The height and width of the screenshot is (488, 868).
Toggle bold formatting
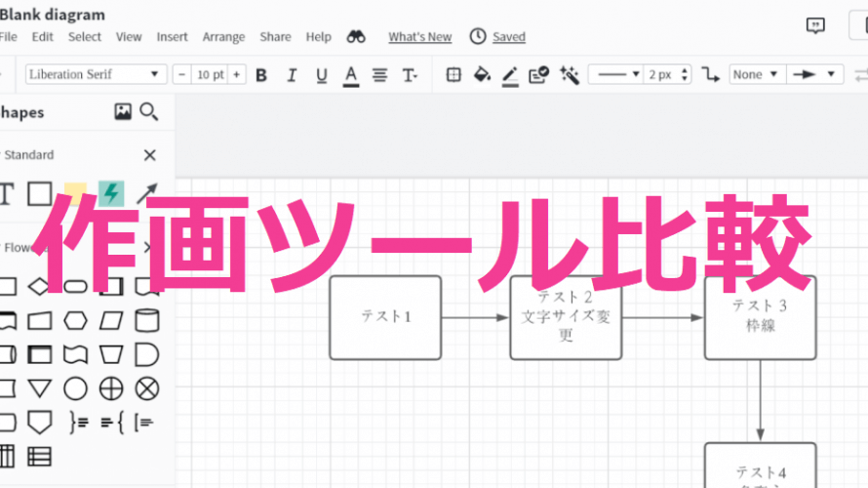click(x=261, y=75)
